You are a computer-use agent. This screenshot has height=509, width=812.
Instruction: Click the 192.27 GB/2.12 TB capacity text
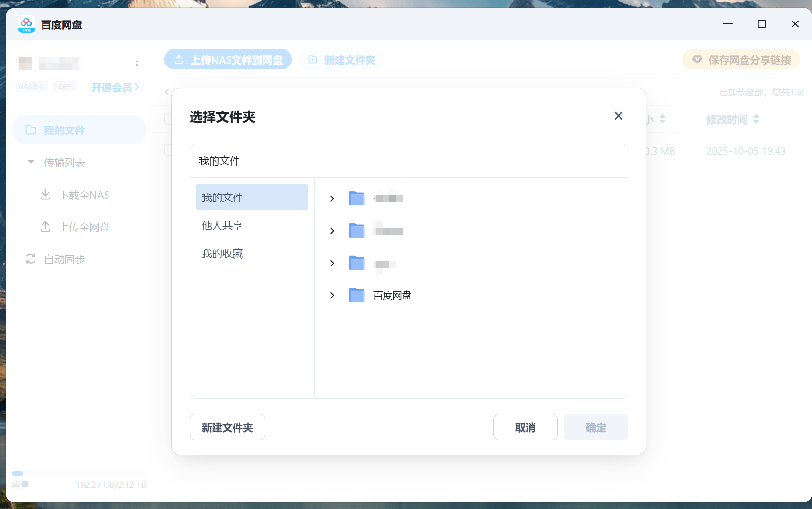pyautogui.click(x=111, y=485)
